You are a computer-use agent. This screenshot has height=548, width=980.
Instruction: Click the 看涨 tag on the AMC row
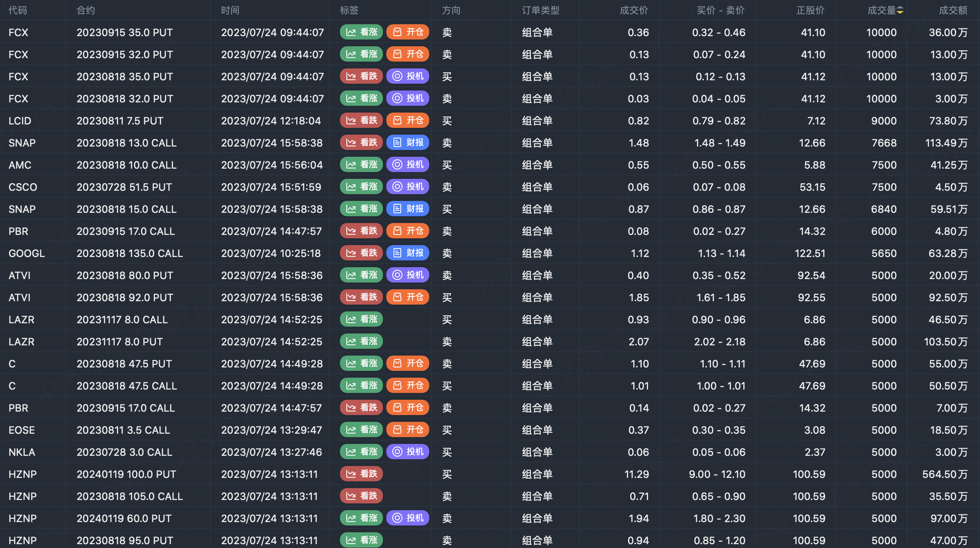(361, 165)
